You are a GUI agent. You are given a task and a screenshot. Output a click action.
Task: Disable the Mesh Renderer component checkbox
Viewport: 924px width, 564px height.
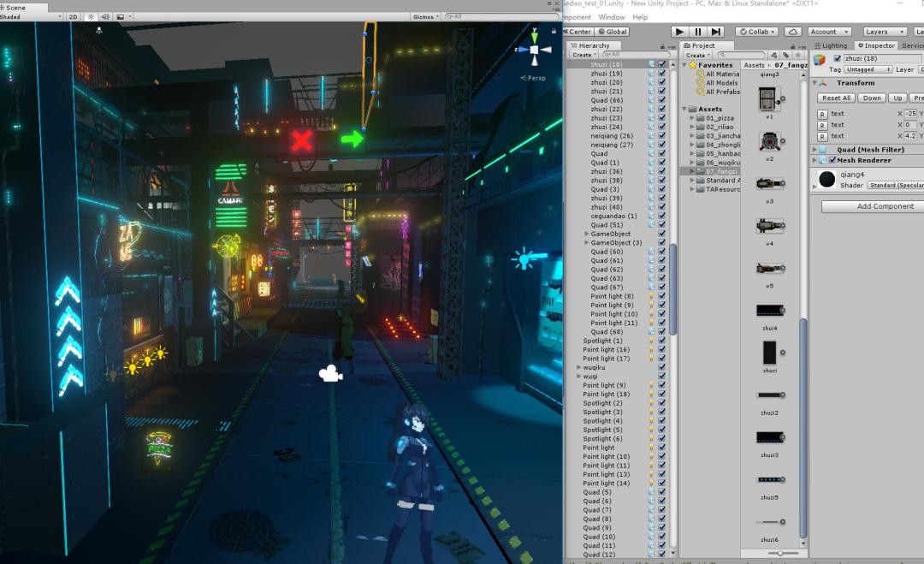coord(832,160)
